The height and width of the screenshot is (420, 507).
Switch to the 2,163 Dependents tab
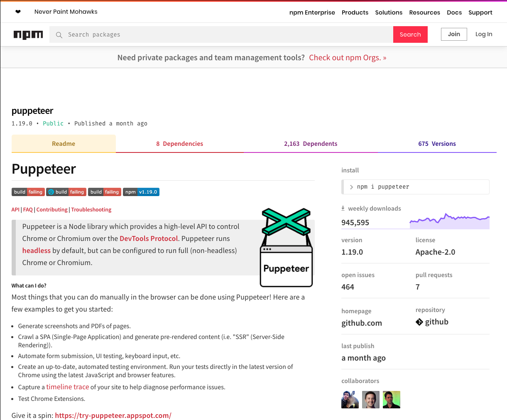coord(311,144)
